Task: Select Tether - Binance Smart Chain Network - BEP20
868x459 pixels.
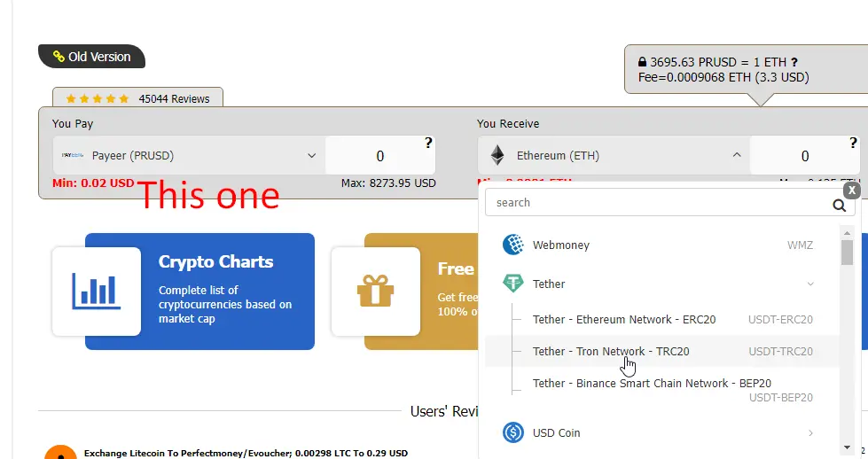Action: click(661, 390)
